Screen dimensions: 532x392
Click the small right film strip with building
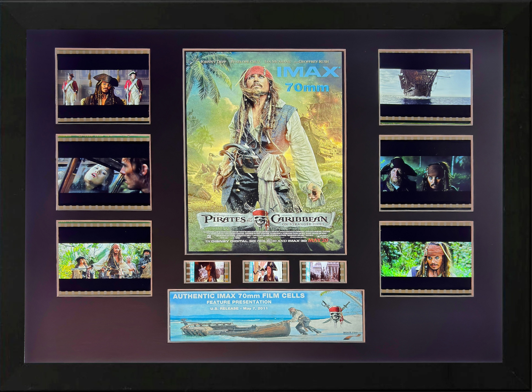tap(323, 272)
